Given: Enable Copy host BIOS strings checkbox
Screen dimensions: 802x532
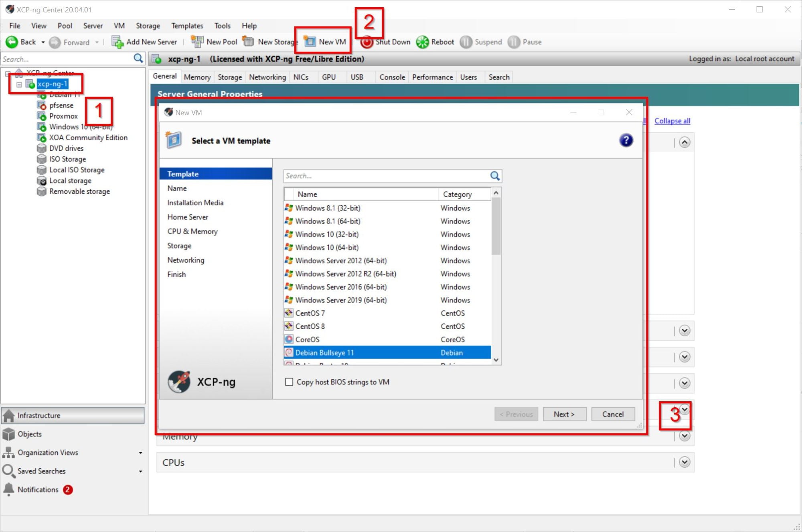Looking at the screenshot, I should (x=289, y=382).
